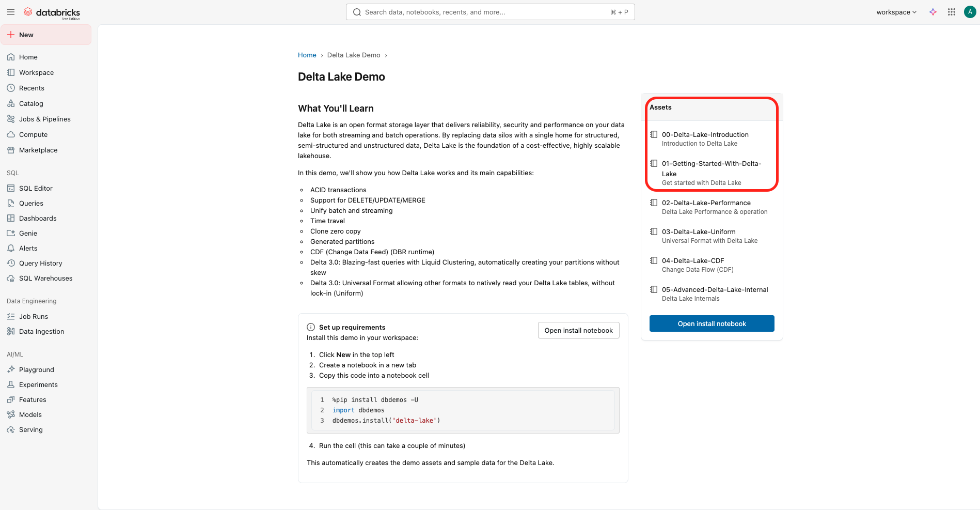The image size is (980, 510).
Task: Click the Open install notebook button
Action: [712, 323]
